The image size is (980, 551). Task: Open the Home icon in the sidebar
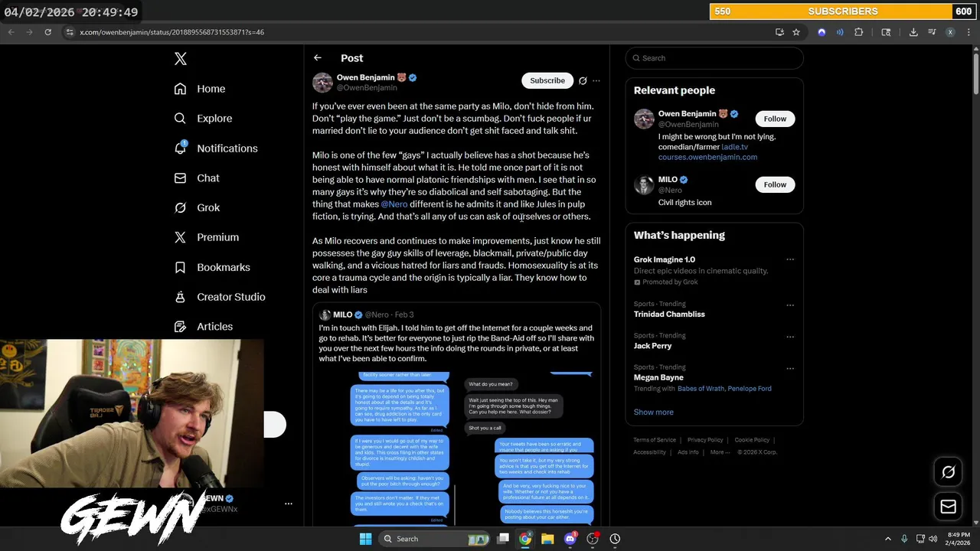pyautogui.click(x=180, y=89)
